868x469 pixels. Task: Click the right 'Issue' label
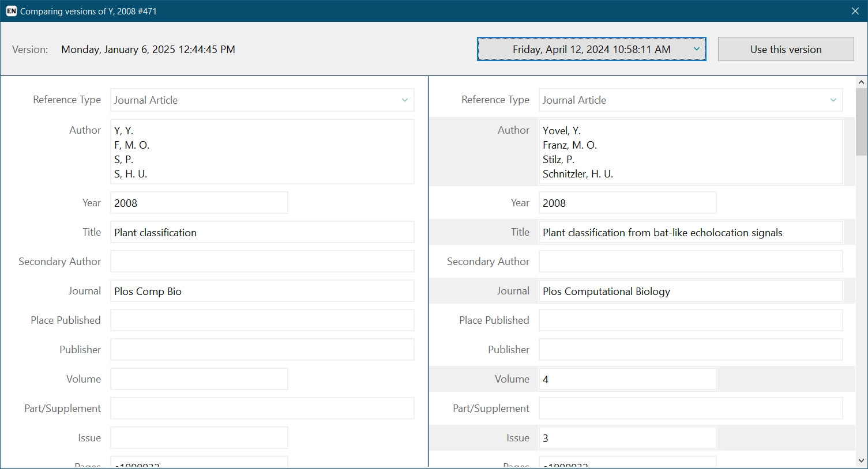pyautogui.click(x=518, y=438)
